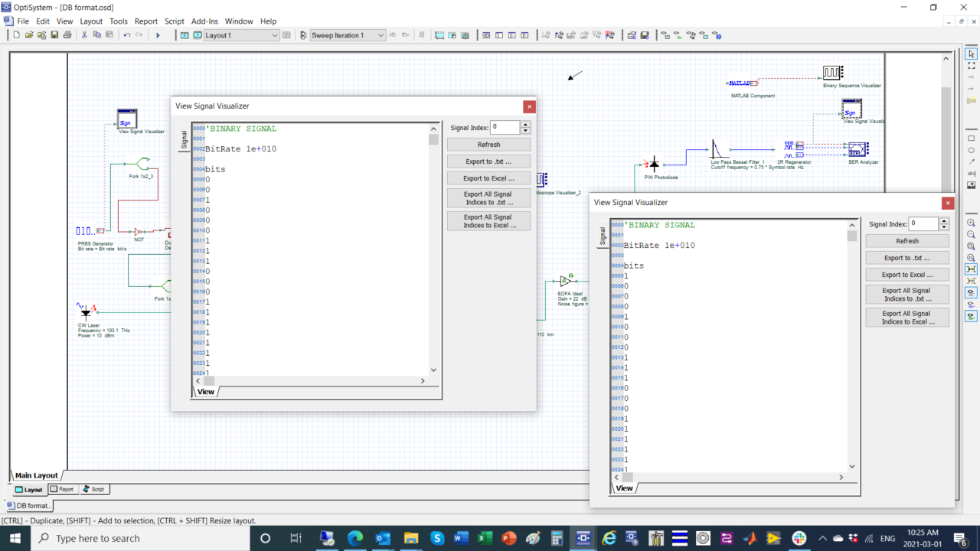Click Refresh in the left visualizer
This screenshot has height=551, width=980.
pyautogui.click(x=488, y=145)
